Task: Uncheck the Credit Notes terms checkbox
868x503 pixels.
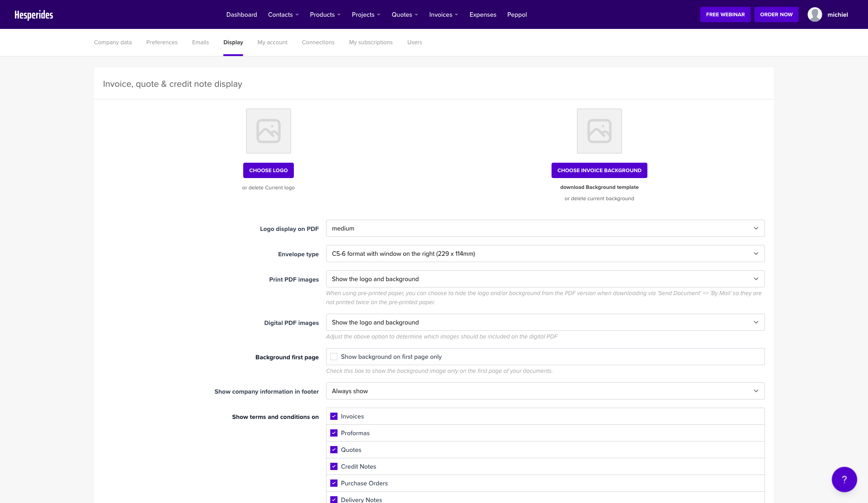Action: tap(334, 466)
